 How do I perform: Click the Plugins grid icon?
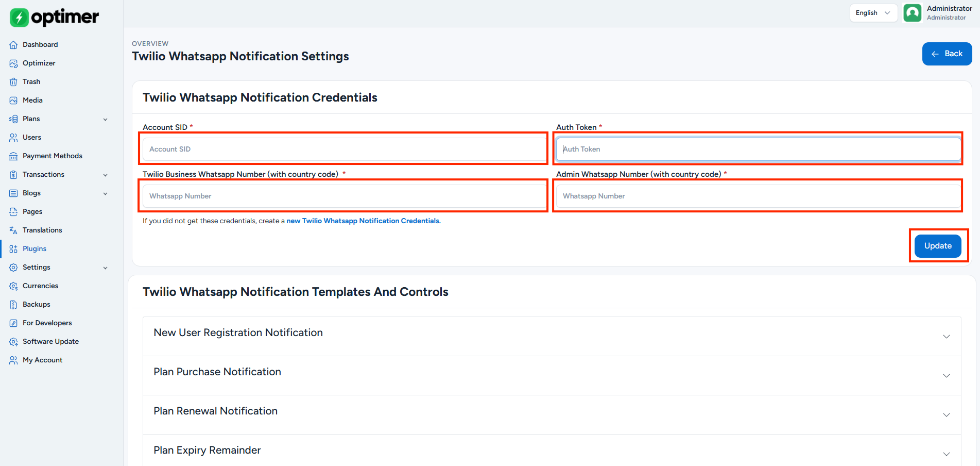(13, 249)
